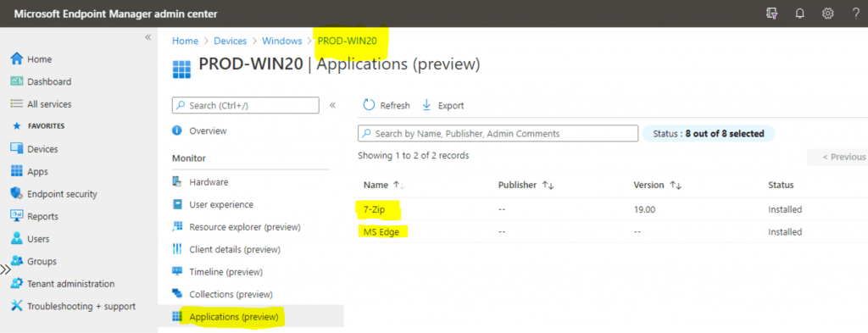Image resolution: width=868 pixels, height=333 pixels.
Task: Open All services list icon
Action: 17,104
